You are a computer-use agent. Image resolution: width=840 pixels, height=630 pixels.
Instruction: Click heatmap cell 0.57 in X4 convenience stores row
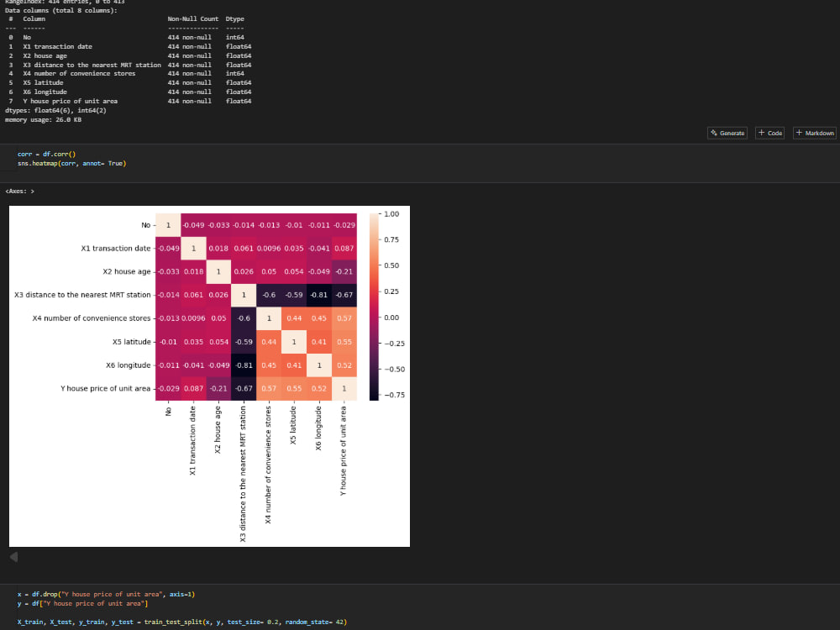[x=344, y=318]
